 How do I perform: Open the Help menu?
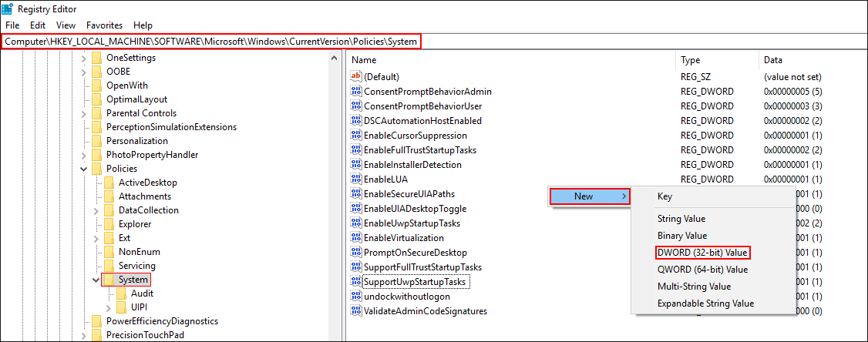click(x=143, y=25)
